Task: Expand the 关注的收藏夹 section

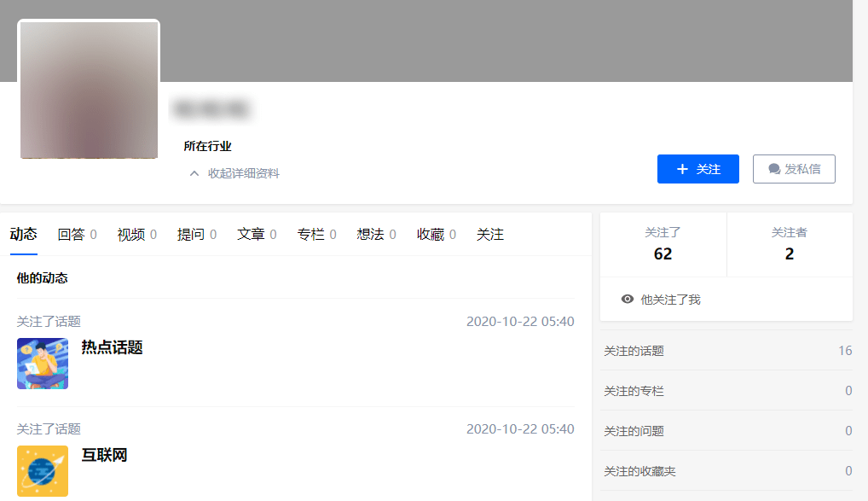Action: [726, 470]
